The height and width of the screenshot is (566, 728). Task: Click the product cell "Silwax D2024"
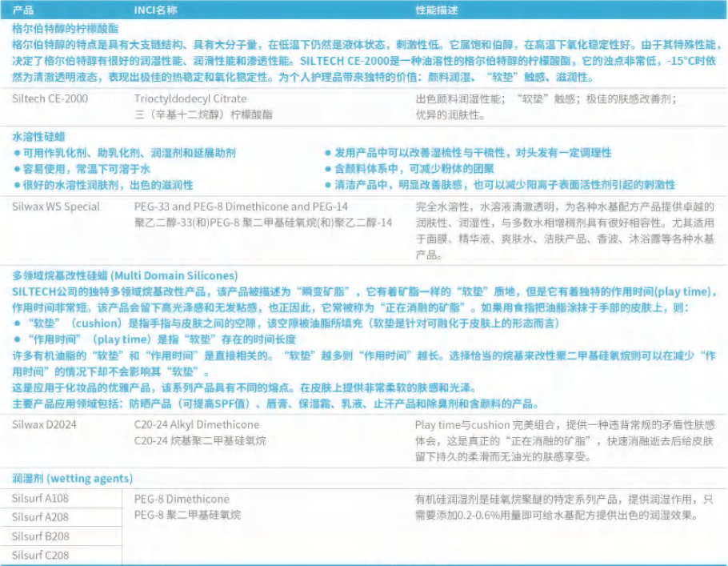pos(45,425)
